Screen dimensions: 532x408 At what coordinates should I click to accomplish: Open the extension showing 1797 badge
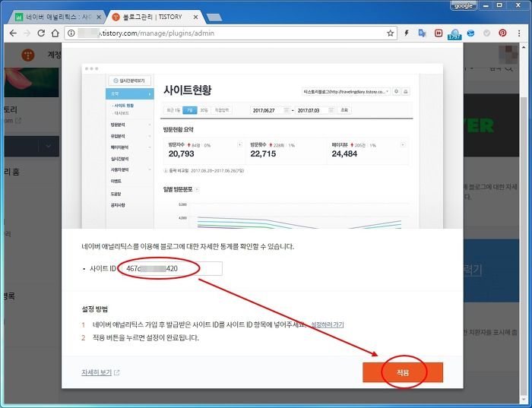454,34
